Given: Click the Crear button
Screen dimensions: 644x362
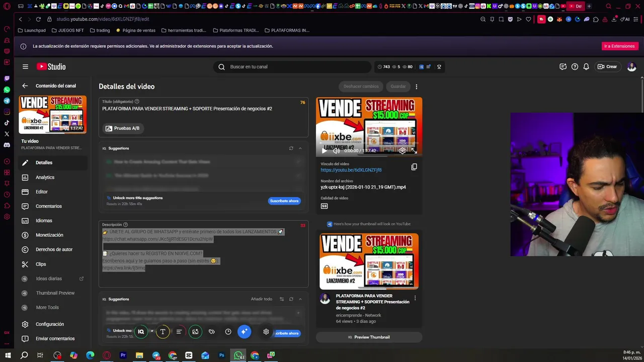Looking at the screenshot, I should tap(607, 66).
